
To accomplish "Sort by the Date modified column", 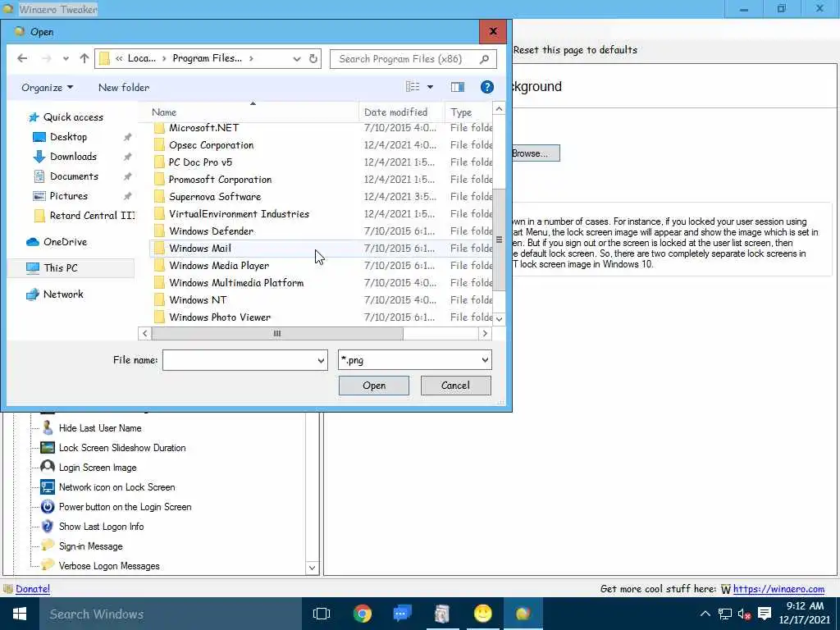I will coord(402,112).
